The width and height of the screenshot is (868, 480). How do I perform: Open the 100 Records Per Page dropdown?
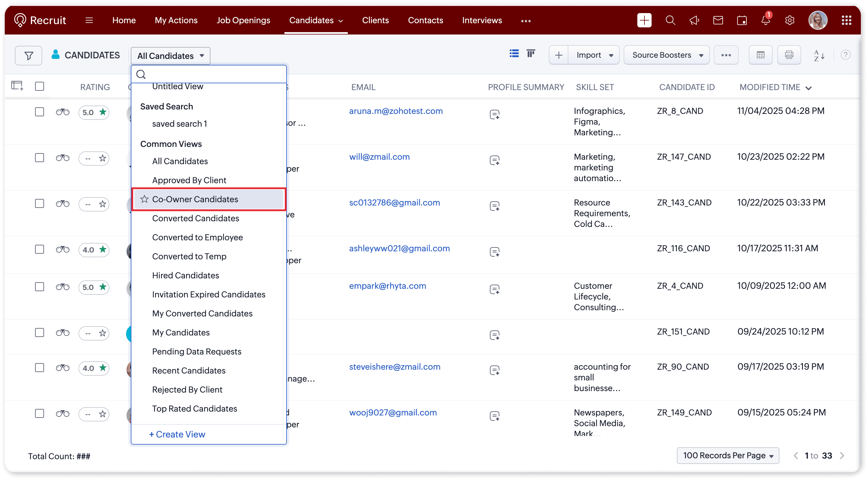(727, 455)
